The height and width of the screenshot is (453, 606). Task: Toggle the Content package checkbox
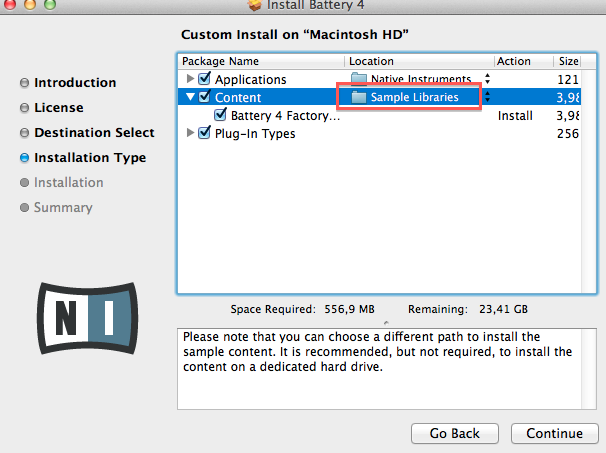coord(205,97)
